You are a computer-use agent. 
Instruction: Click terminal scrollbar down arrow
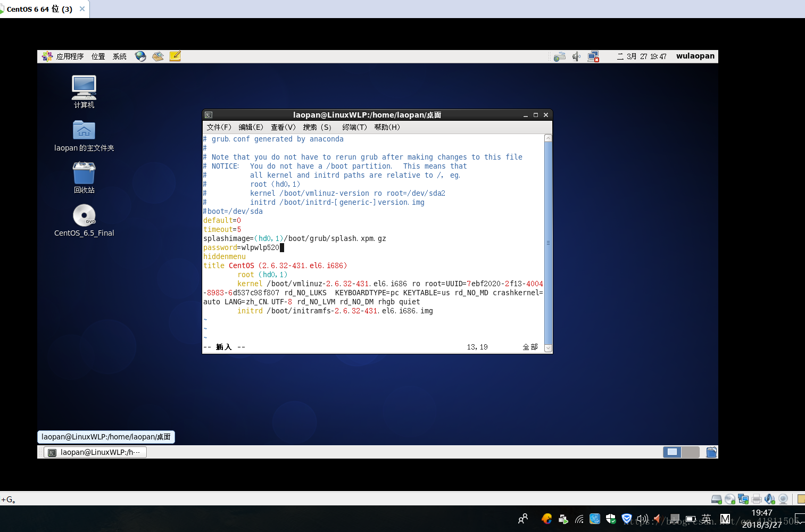click(x=548, y=348)
